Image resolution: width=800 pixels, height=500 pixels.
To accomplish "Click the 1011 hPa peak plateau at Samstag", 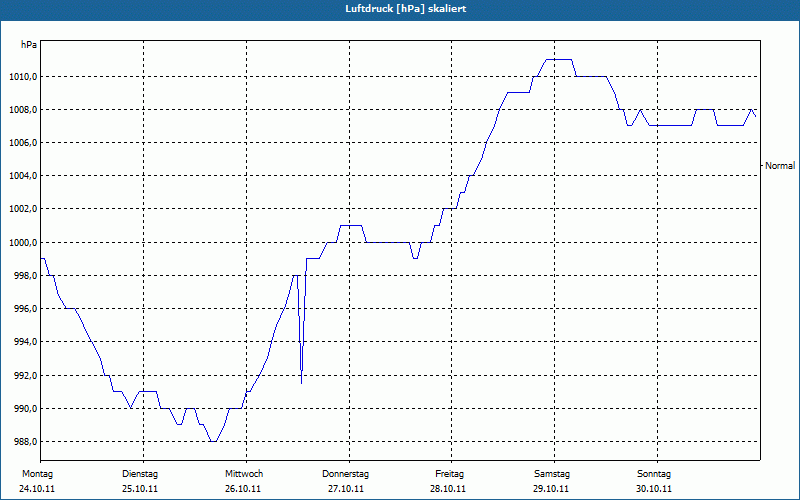I will pos(559,60).
